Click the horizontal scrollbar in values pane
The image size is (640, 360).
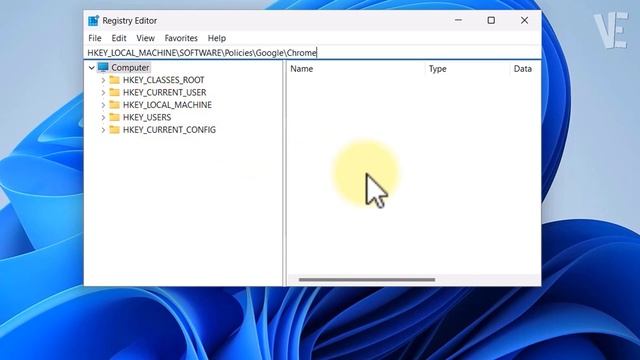click(367, 280)
